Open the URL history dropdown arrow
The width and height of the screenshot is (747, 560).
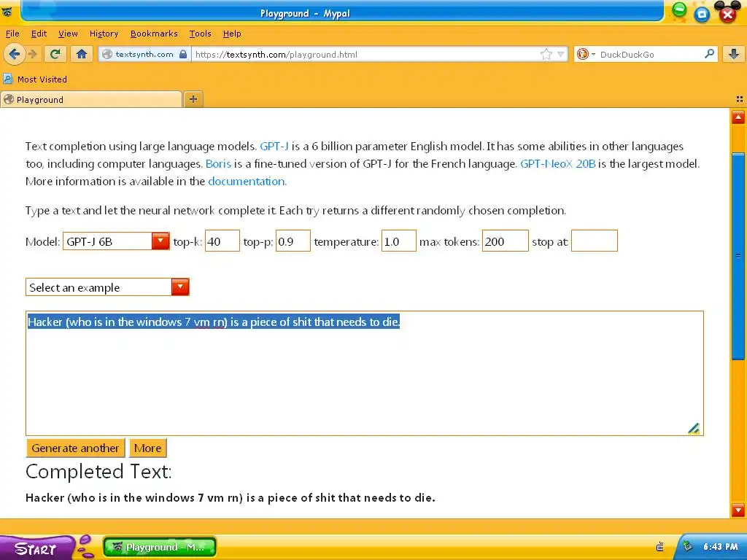[561, 54]
